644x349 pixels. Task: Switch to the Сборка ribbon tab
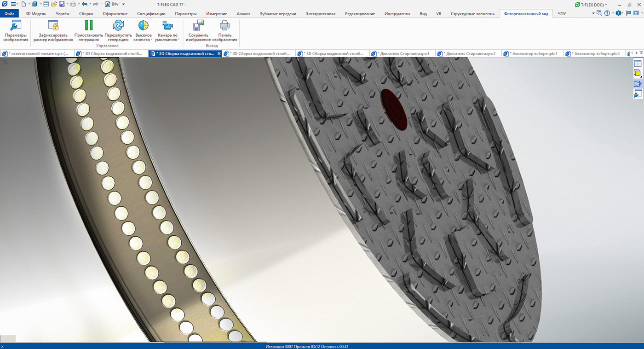pyautogui.click(x=86, y=14)
